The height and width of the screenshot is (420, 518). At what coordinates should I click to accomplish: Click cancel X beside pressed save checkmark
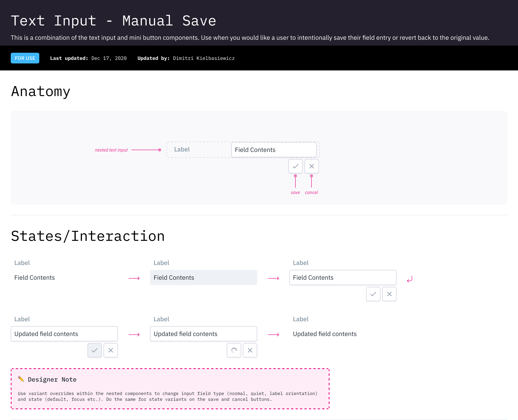pos(111,350)
